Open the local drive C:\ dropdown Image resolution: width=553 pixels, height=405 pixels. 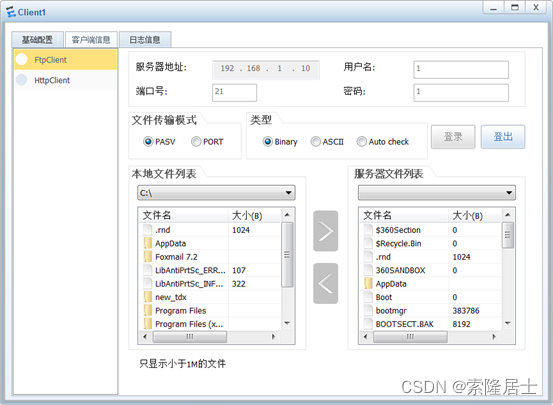click(x=216, y=193)
